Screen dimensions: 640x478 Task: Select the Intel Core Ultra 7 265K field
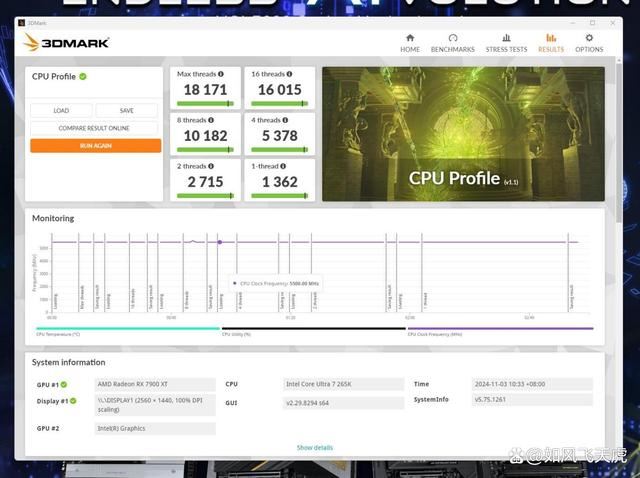(343, 384)
